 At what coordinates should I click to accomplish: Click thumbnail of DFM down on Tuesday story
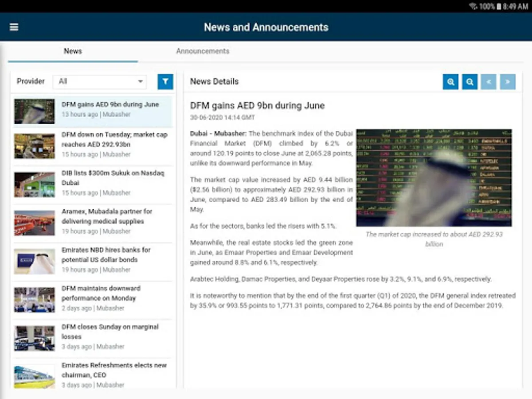coord(35,146)
